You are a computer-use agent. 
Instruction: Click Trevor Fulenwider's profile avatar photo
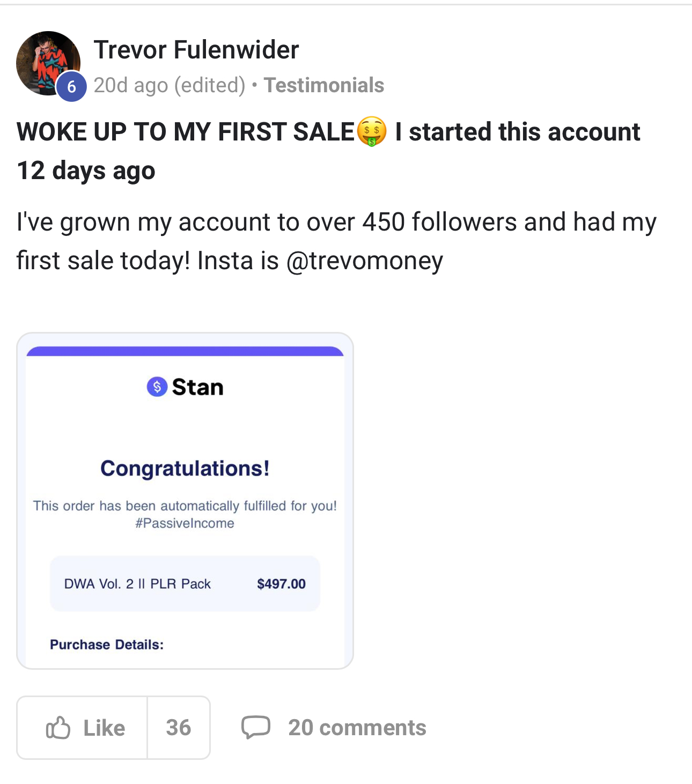[x=45, y=60]
